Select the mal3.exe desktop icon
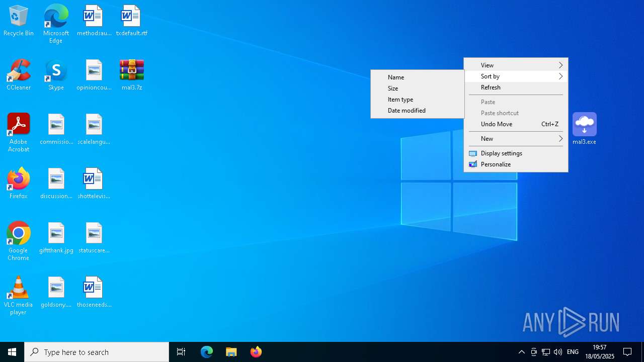The height and width of the screenshot is (362, 644). [x=584, y=129]
